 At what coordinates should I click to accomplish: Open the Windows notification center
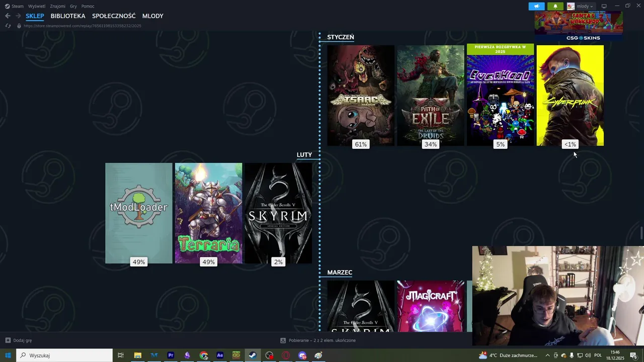click(634, 355)
